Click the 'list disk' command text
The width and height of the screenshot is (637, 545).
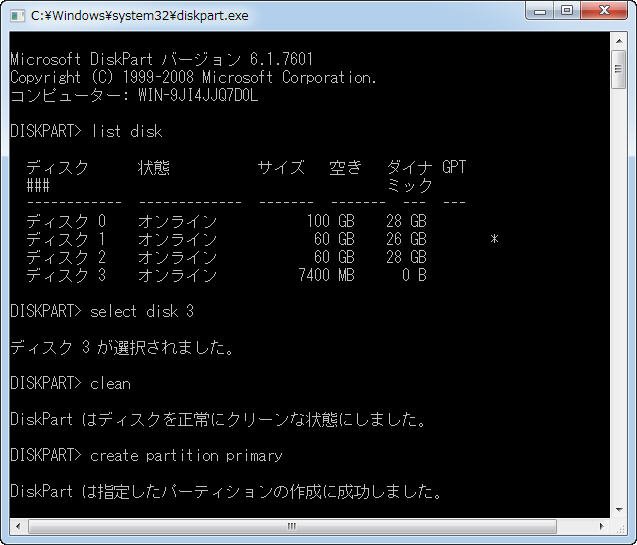[126, 132]
